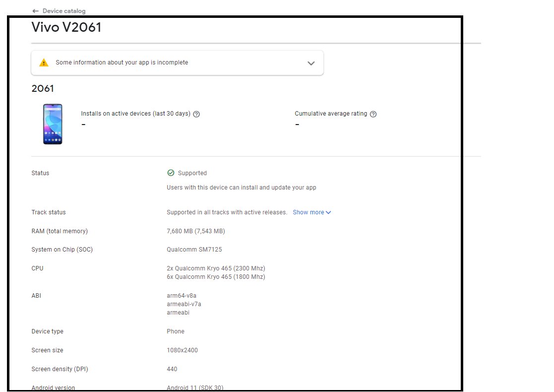Click '2x Qualcomm Kryo 465 (2300 Mhz)'

pos(216,268)
